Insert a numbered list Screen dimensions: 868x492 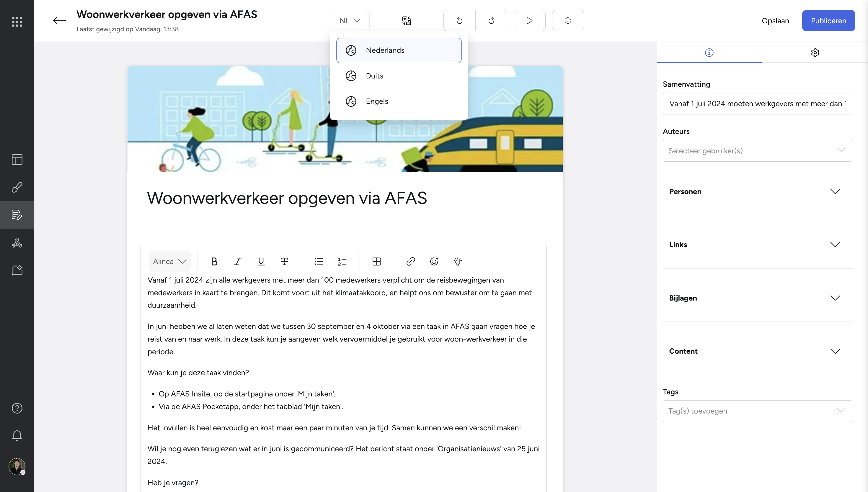[x=342, y=261]
